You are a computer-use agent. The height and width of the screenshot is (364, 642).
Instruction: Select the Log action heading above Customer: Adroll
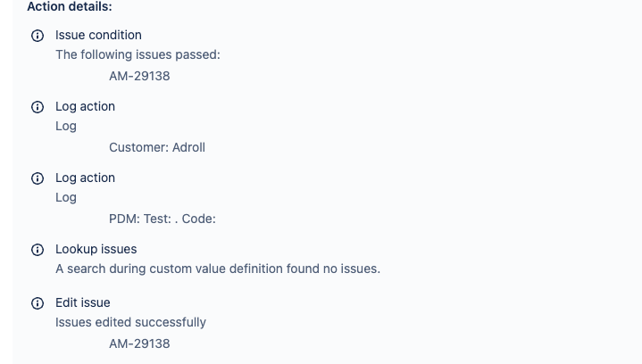click(x=85, y=106)
